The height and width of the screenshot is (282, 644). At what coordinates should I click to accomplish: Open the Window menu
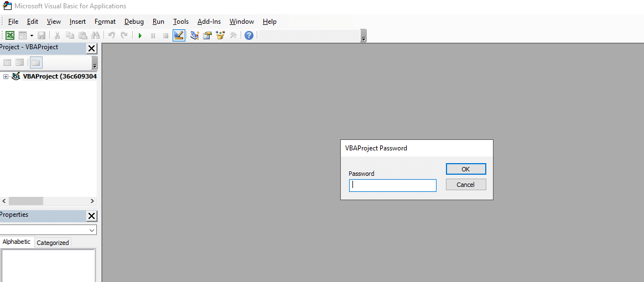(241, 22)
